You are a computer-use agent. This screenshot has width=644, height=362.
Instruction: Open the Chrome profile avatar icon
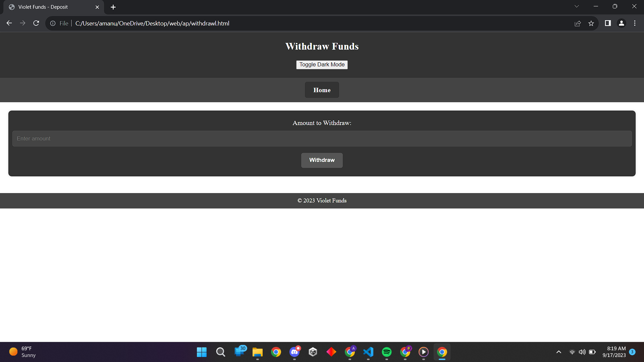click(x=621, y=23)
